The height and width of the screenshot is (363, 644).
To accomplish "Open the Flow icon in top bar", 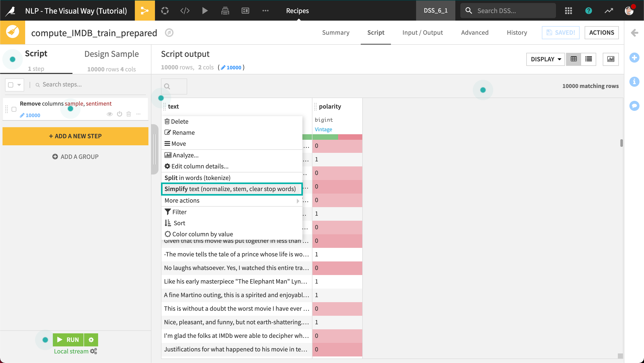I will point(145,11).
